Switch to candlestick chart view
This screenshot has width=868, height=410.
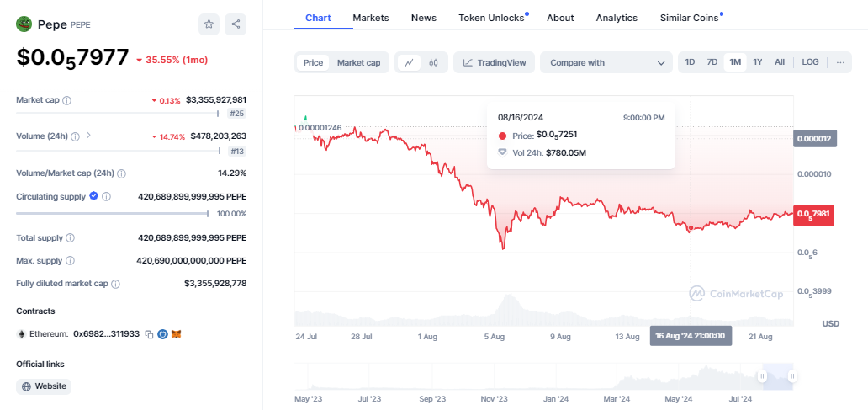pos(433,62)
